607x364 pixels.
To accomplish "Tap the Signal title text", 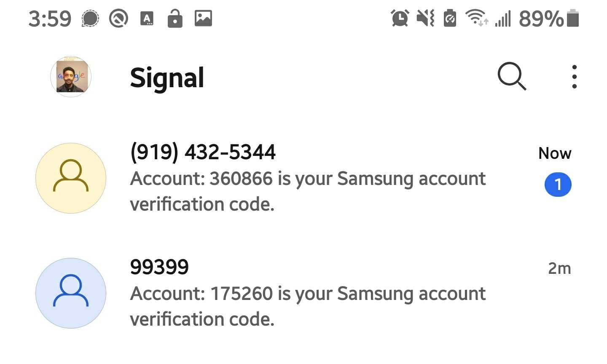I will pos(167,78).
